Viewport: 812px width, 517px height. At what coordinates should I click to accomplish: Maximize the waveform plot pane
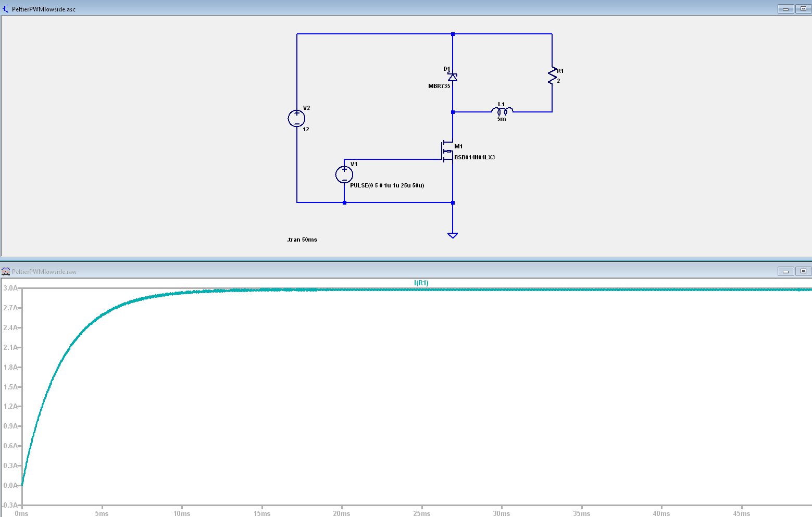pos(803,271)
